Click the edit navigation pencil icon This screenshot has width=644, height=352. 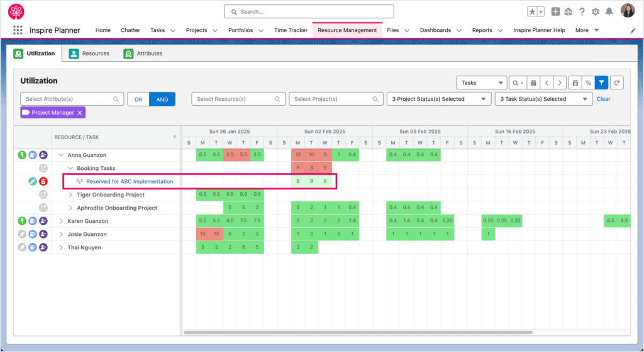633,31
